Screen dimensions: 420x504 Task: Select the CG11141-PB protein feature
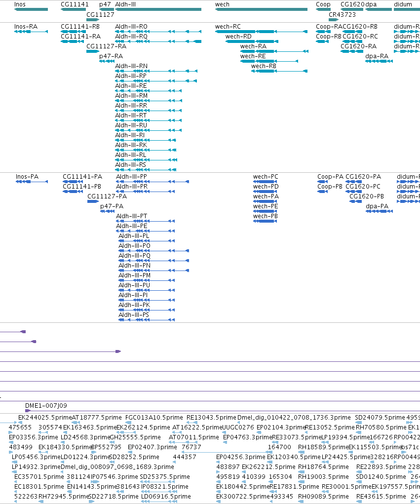coord(74,192)
